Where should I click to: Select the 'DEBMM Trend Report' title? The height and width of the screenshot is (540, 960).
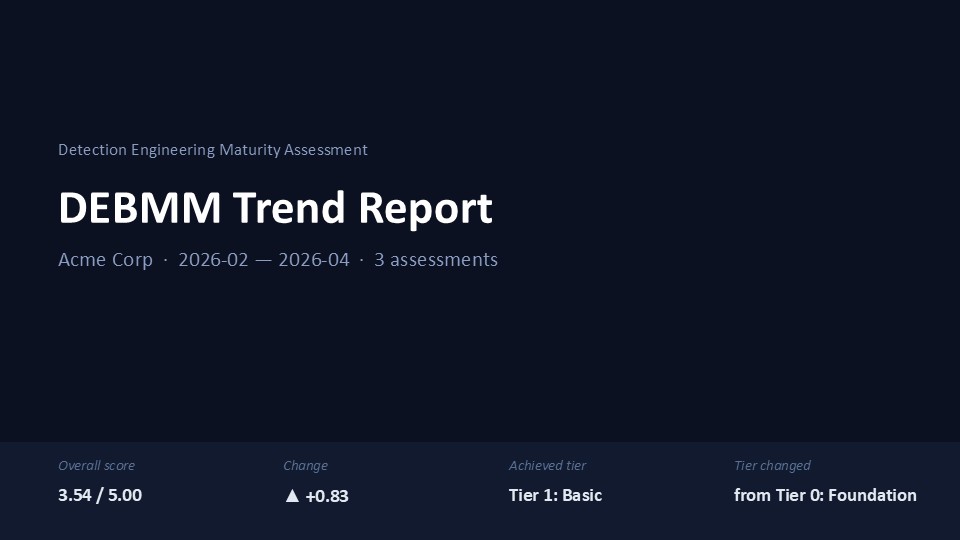(x=276, y=208)
